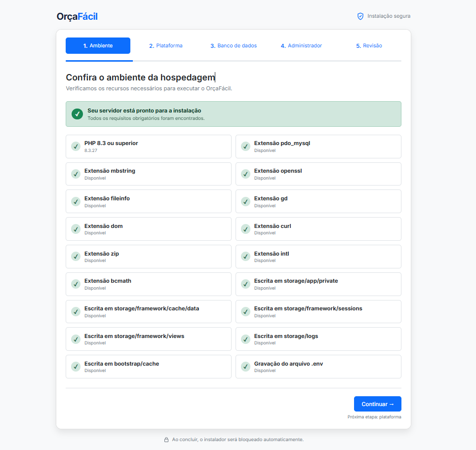Click footer note about installer being blocked

coord(238,439)
